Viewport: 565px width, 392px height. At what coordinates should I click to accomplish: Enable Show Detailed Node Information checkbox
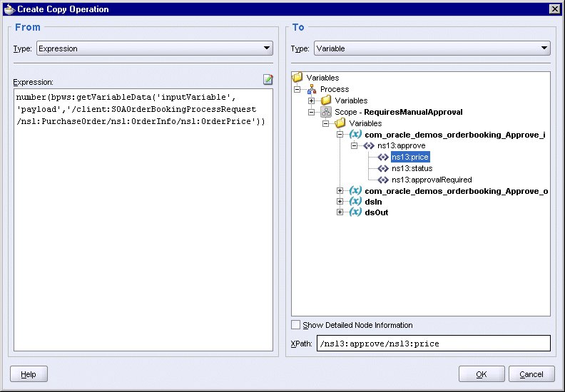click(x=295, y=325)
